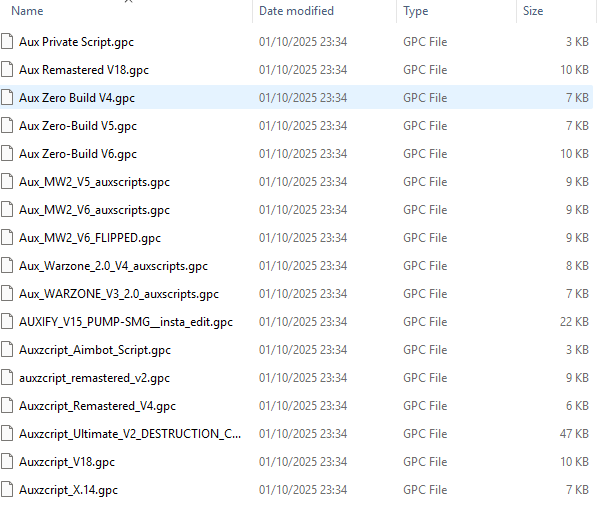
Task: Click file icon of Aux Zero-Build V6.gpc
Action: click(7, 154)
